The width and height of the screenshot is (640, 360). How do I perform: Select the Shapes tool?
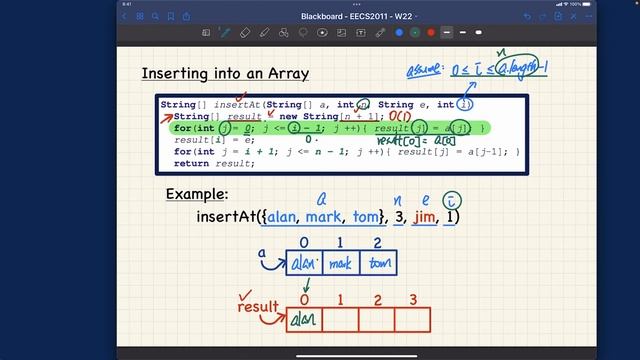pos(284,33)
